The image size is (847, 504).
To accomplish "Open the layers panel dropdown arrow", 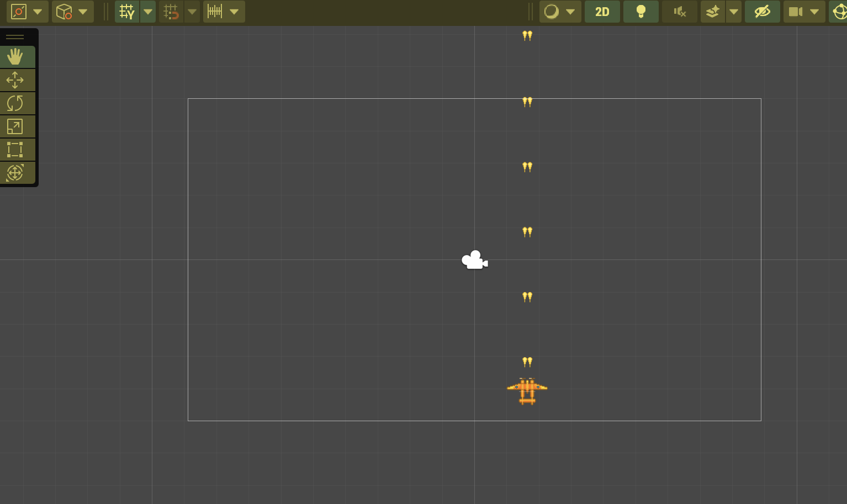I will tap(733, 12).
